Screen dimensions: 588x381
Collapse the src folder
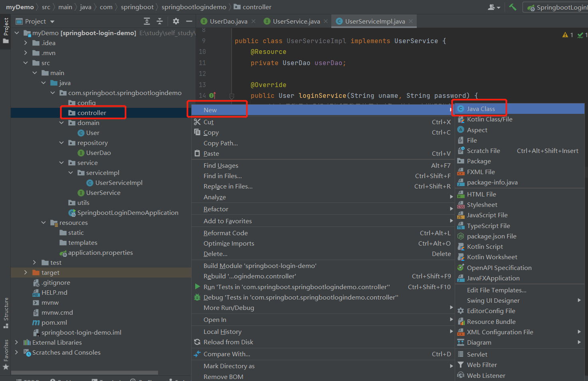(26, 63)
